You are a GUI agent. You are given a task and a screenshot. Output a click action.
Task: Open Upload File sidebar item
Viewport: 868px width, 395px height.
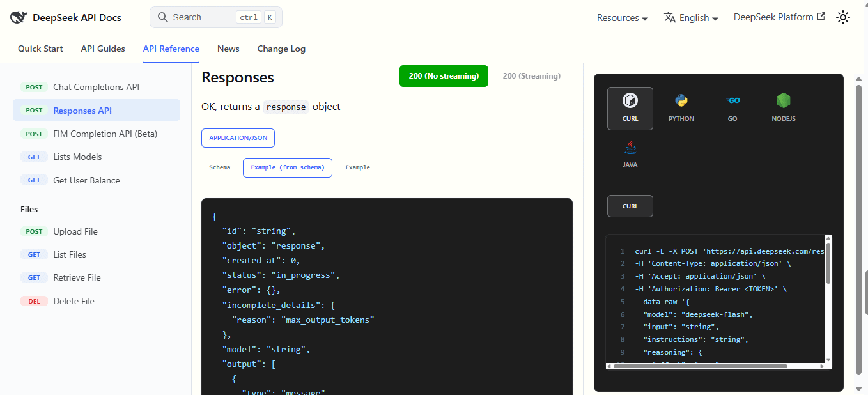tap(97, 231)
